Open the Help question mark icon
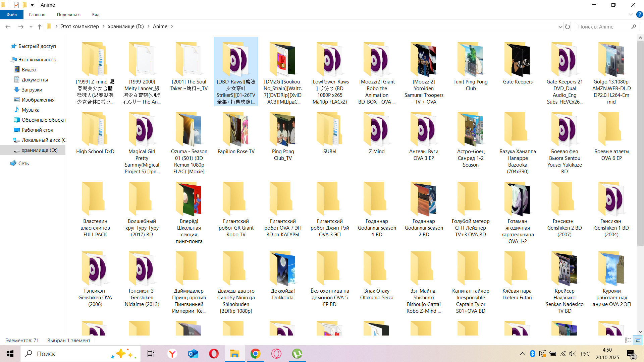The image size is (644, 362). point(639,14)
